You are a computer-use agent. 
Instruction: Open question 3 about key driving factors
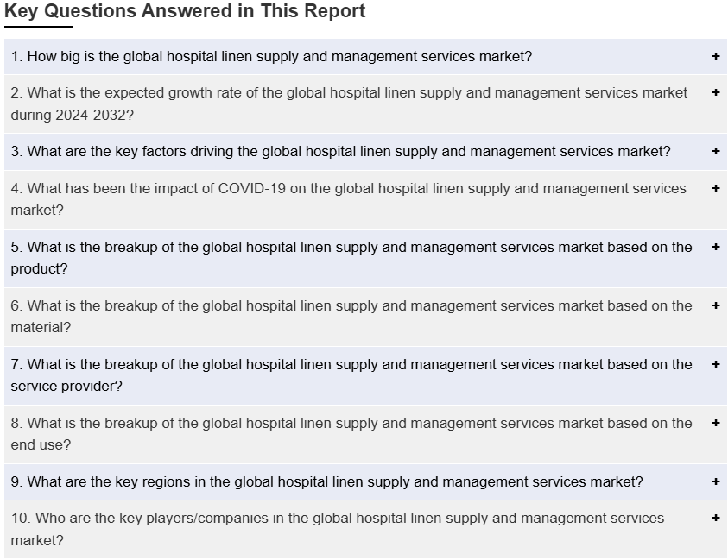(340, 152)
